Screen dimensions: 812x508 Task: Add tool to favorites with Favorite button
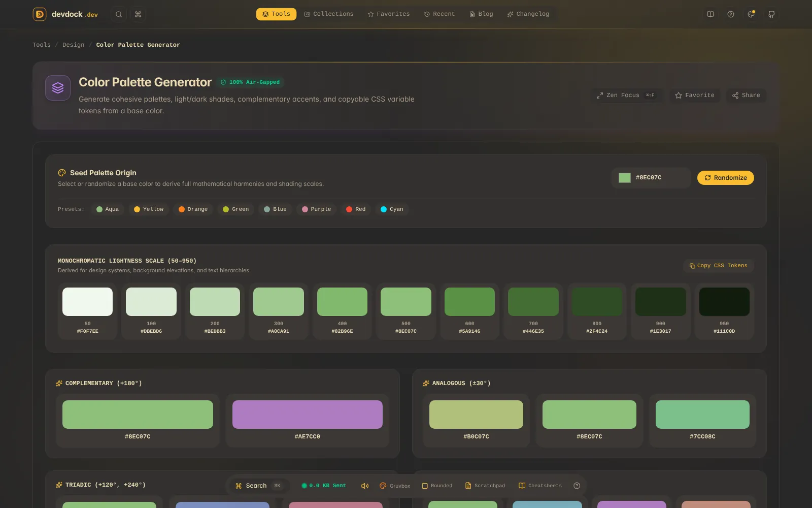click(695, 95)
